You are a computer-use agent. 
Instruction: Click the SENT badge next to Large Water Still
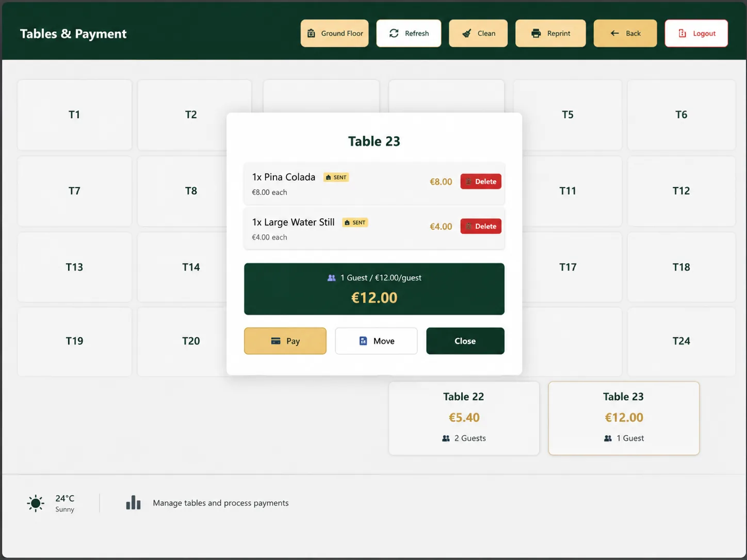coord(355,223)
